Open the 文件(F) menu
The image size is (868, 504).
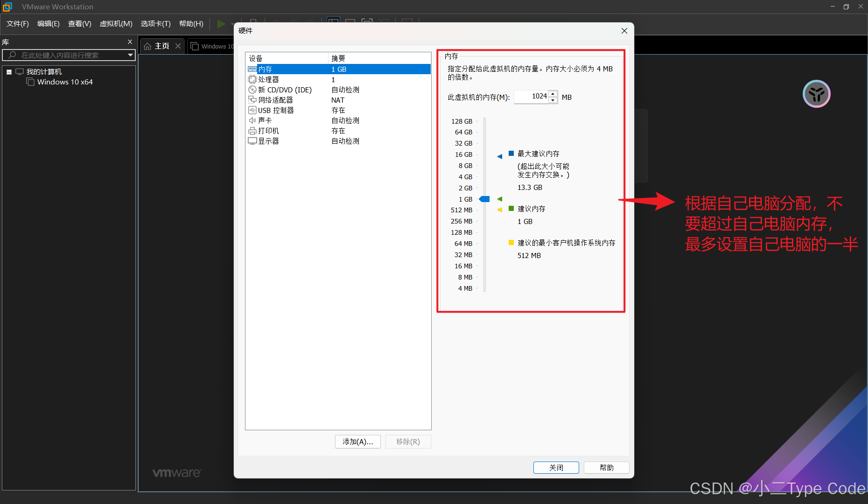(x=18, y=23)
